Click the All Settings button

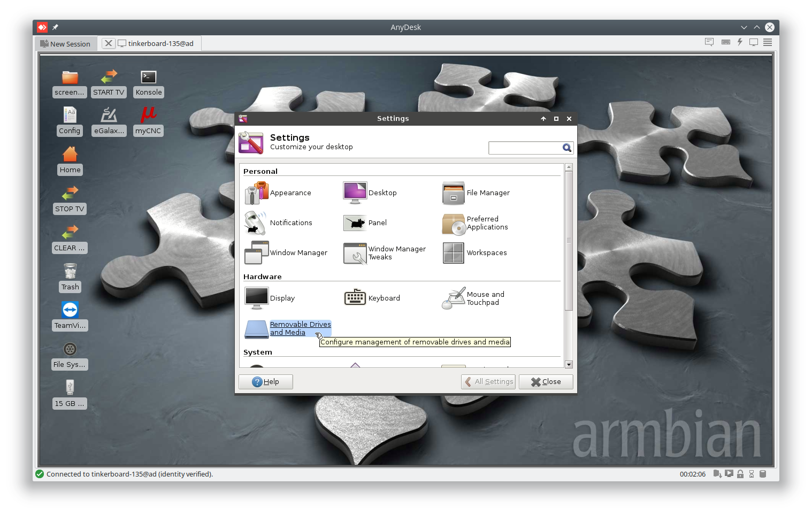pos(488,382)
